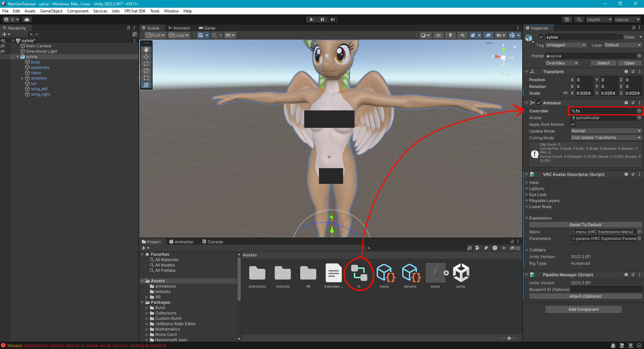Open the Examples text asset
644x349 pixels.
334,276
